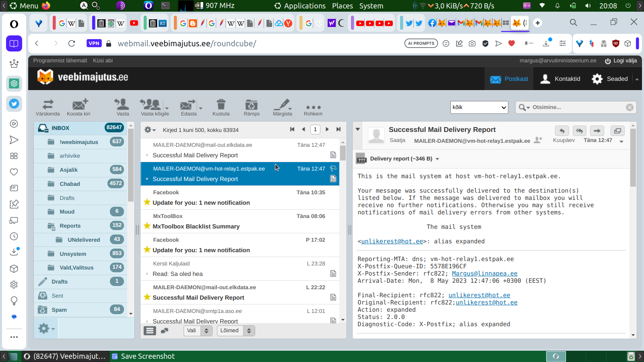
Task: Open the Lõimed threads dropdown
Action: [x=236, y=331]
